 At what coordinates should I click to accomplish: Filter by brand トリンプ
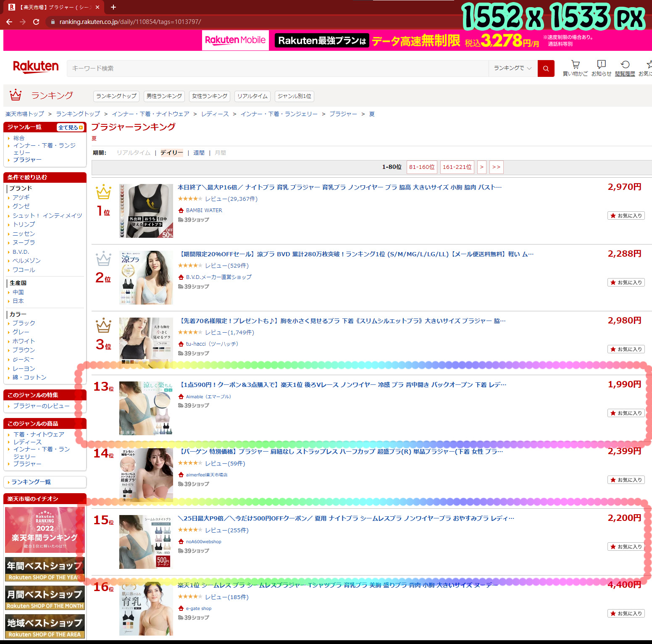coord(24,225)
